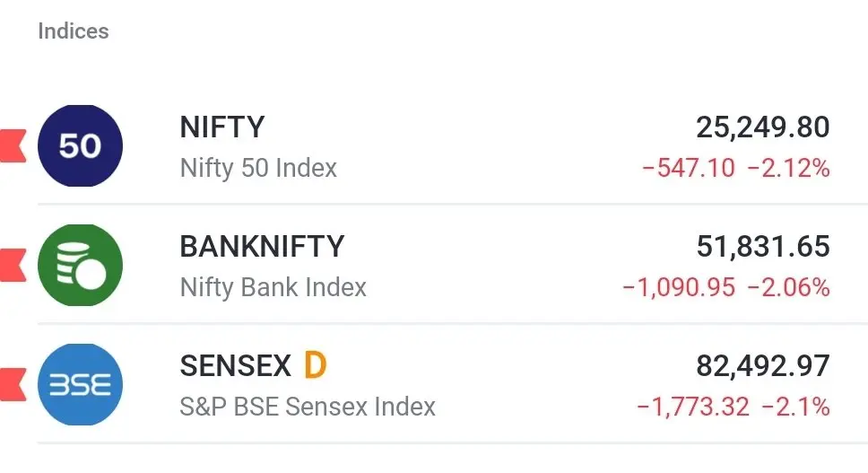Open the Indices section header
Screen dimensions: 868x473
click(74, 31)
